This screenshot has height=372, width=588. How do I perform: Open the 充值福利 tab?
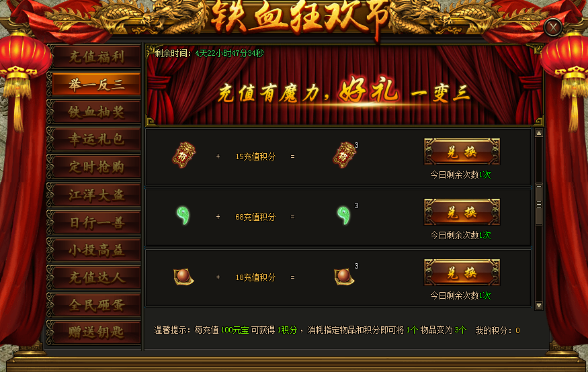[x=96, y=57]
